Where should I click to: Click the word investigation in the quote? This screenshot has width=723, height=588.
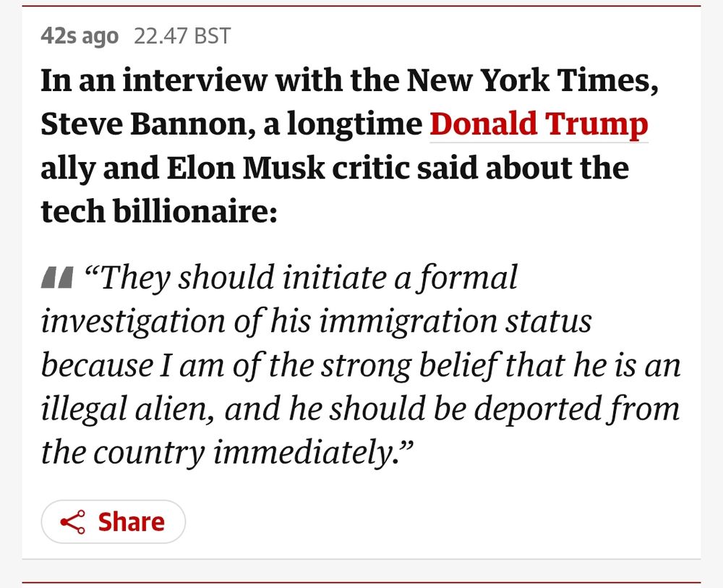pyautogui.click(x=133, y=321)
